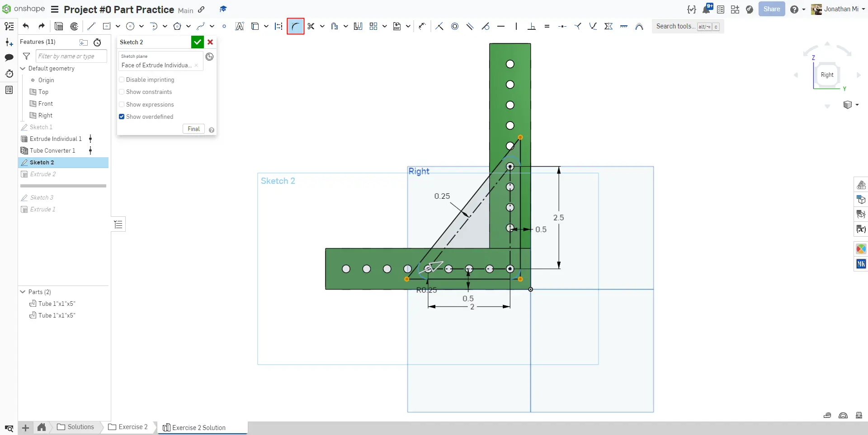Open the Help menu dropdown
Image resolution: width=868 pixels, height=435 pixels.
coord(798,9)
